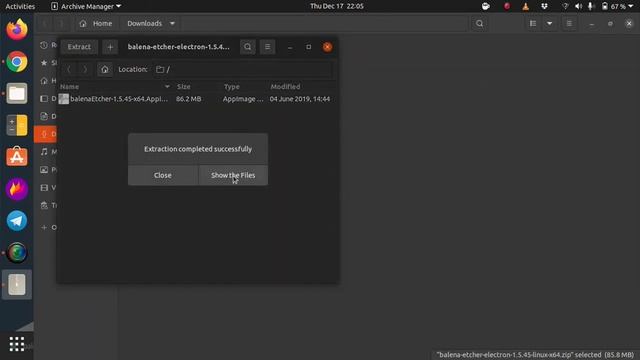The height and width of the screenshot is (360, 640).
Task: Open battery 67% system menu
Action: tap(618, 6)
